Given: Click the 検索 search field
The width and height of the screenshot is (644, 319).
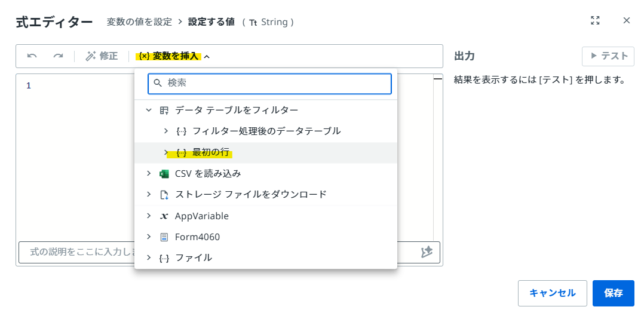Looking at the screenshot, I should 275,83.
